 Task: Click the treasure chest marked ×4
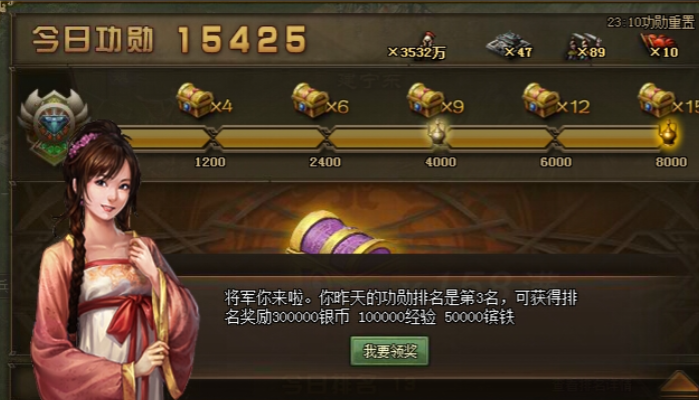click(x=194, y=100)
